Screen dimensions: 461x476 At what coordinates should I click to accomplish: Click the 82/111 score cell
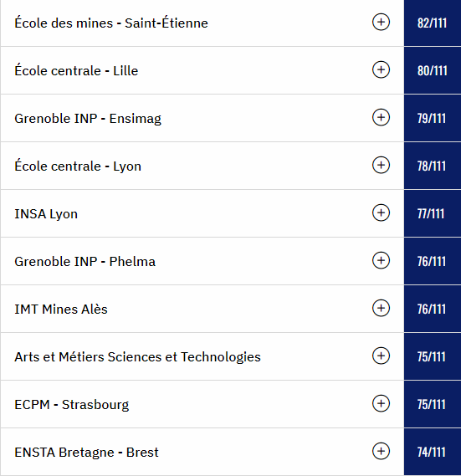[433, 23]
